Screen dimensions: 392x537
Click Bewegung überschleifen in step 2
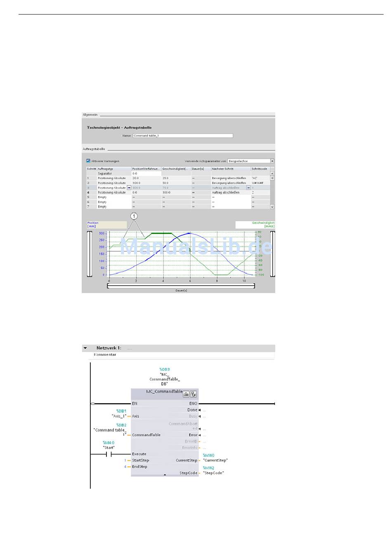coord(231,183)
